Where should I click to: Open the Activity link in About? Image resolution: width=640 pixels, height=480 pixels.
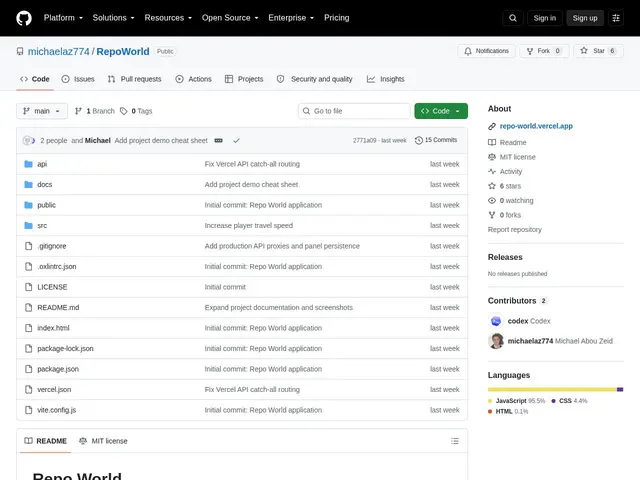click(x=511, y=171)
